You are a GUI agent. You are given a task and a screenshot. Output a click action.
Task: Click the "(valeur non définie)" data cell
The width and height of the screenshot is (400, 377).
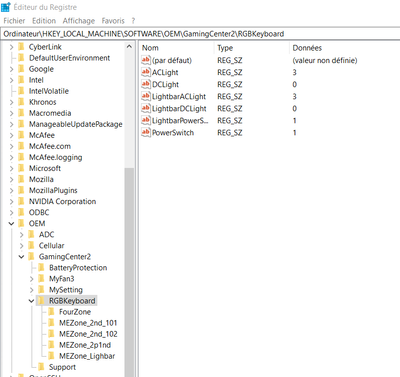click(x=325, y=60)
